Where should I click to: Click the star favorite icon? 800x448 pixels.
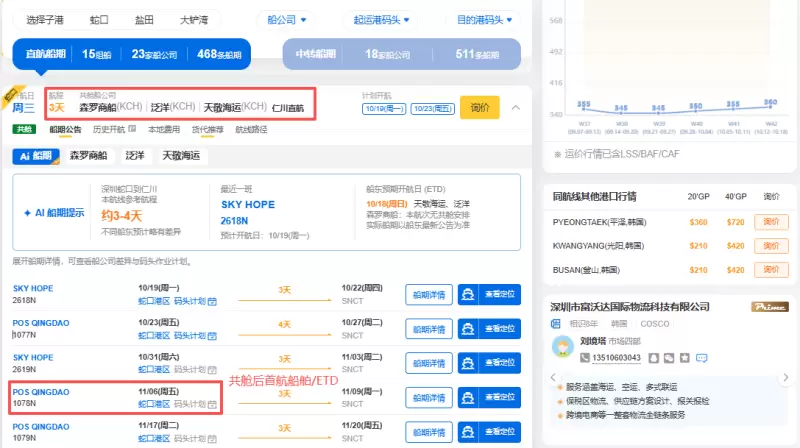(x=685, y=358)
